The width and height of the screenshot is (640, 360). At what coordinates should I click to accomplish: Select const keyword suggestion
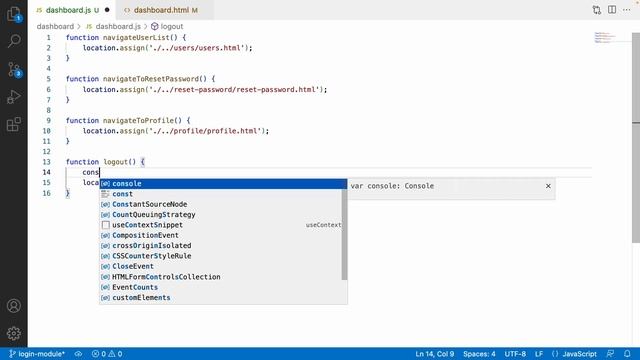tap(221, 194)
